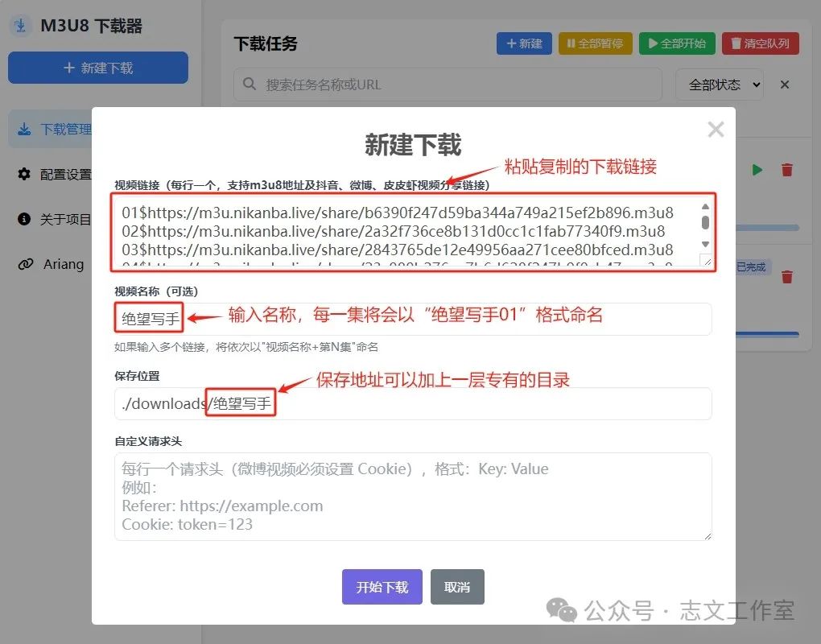Click the hint text 如果输入多个链接
821x644 pixels.
(246, 347)
